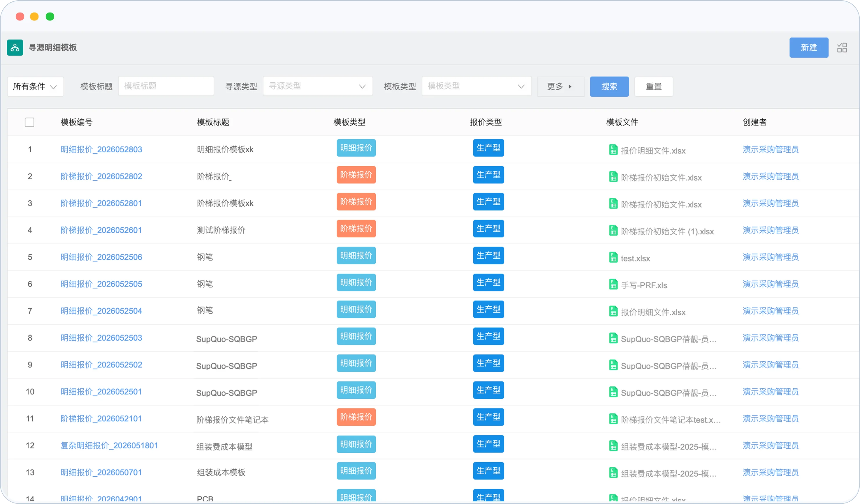This screenshot has width=860, height=504.
Task: Click the 搜索 button
Action: 609,86
